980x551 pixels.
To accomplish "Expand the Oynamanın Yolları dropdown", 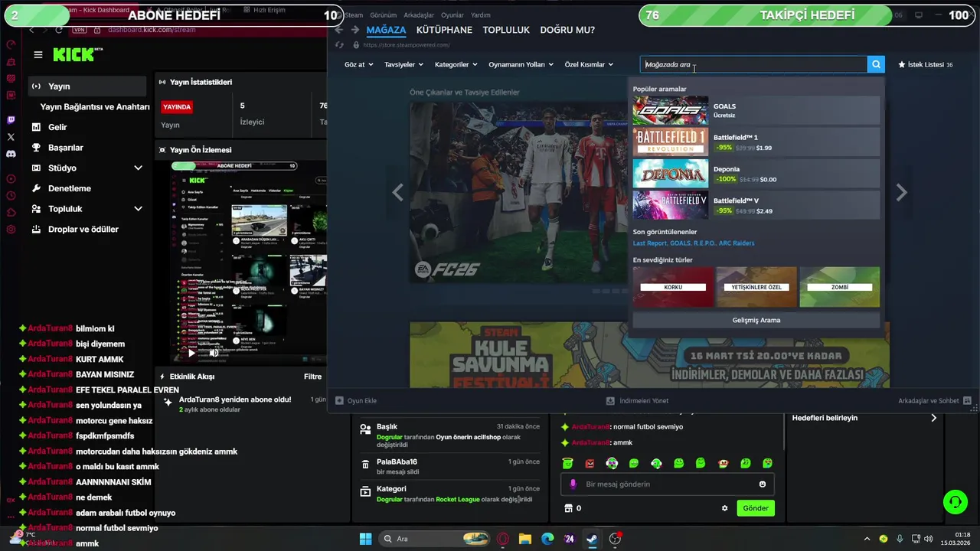I will pyautogui.click(x=521, y=64).
